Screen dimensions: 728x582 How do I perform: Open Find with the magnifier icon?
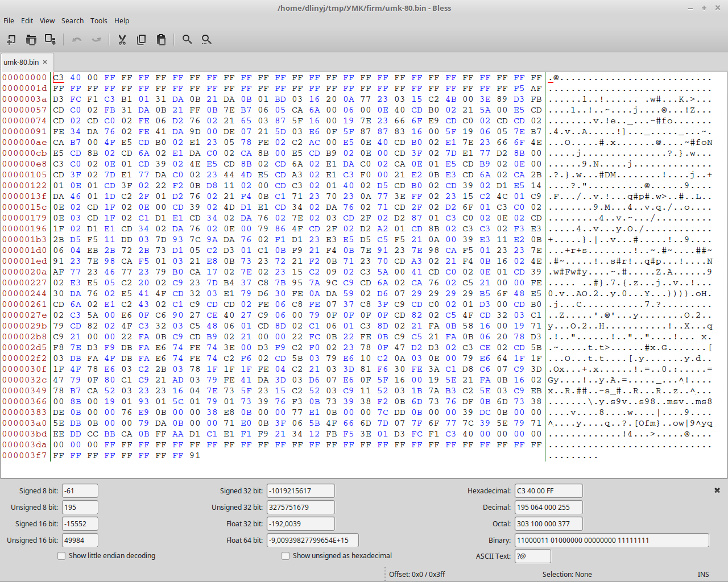pyautogui.click(x=187, y=39)
